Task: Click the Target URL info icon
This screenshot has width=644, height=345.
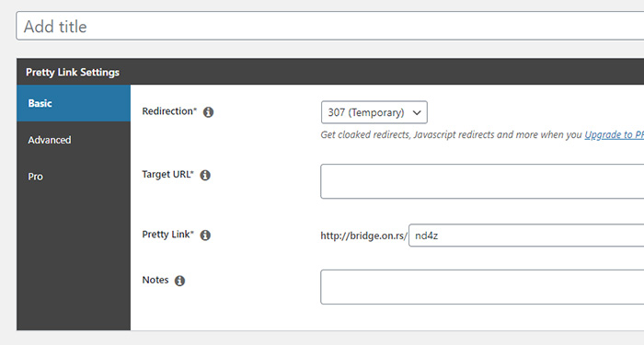Action: coord(205,175)
